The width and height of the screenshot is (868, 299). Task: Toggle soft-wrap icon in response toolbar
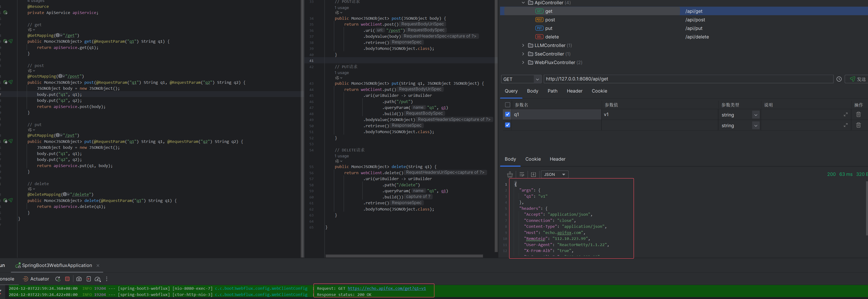522,174
